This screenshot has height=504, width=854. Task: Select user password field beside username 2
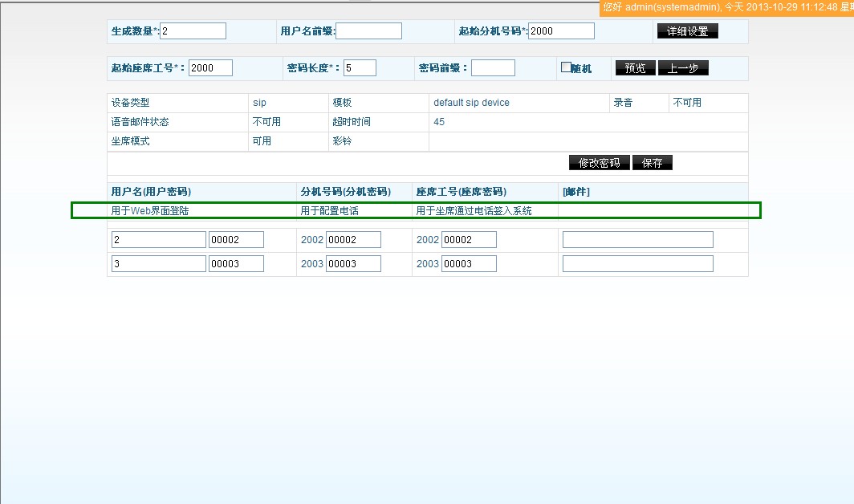[236, 240]
